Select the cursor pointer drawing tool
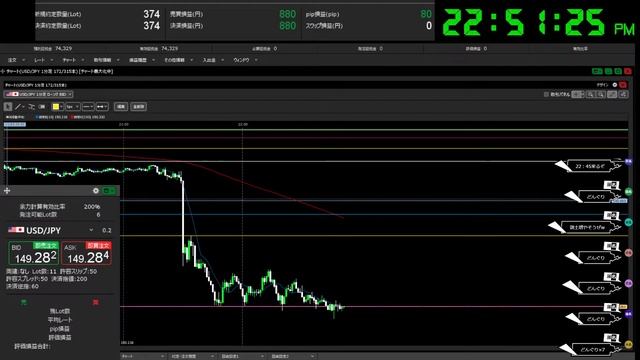 [8, 107]
